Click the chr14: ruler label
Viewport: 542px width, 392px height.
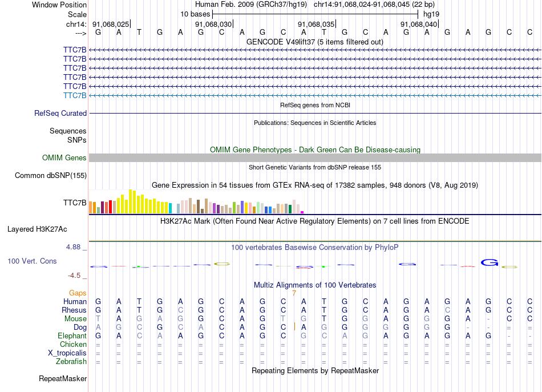[76, 24]
